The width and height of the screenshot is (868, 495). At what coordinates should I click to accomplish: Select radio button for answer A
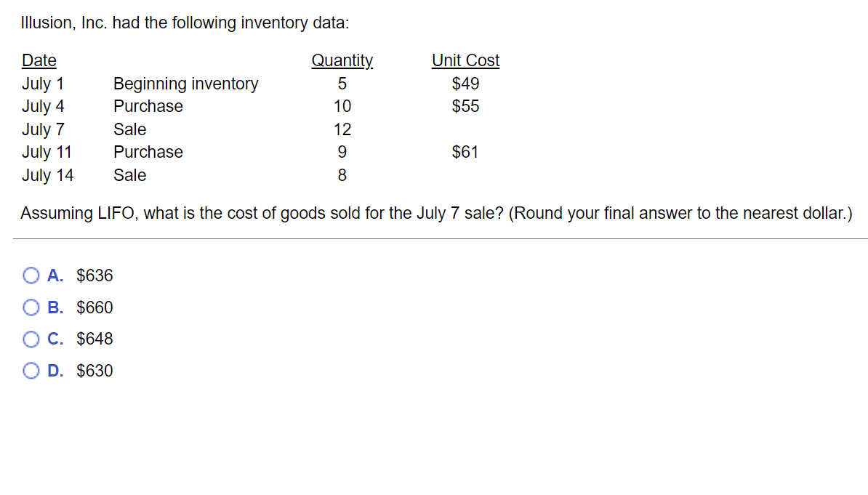click(x=31, y=275)
